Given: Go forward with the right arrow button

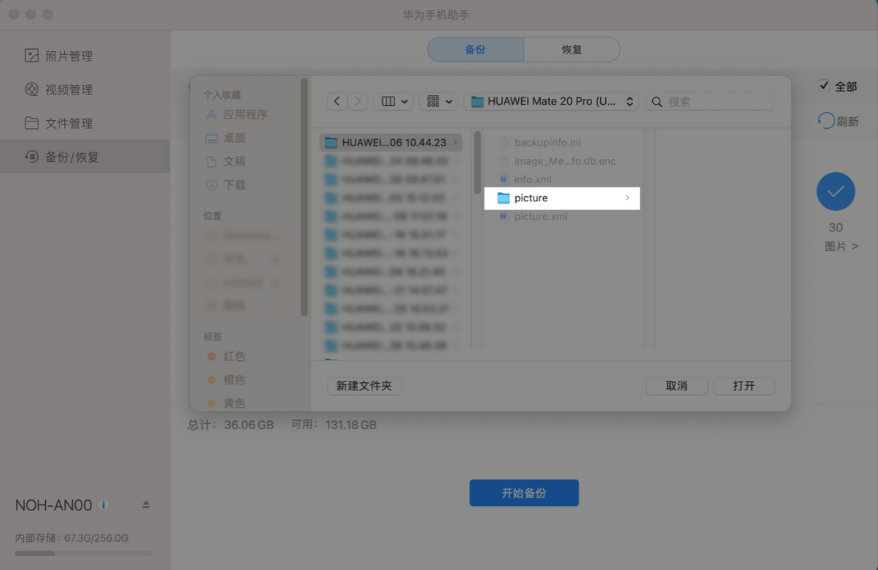Looking at the screenshot, I should click(358, 101).
